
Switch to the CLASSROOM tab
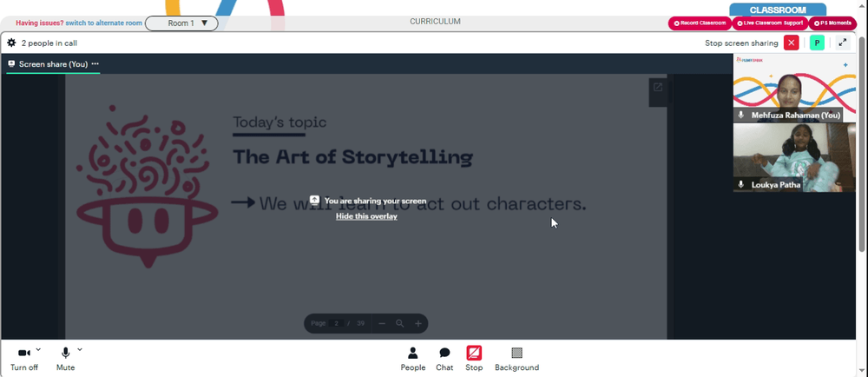coord(778,10)
